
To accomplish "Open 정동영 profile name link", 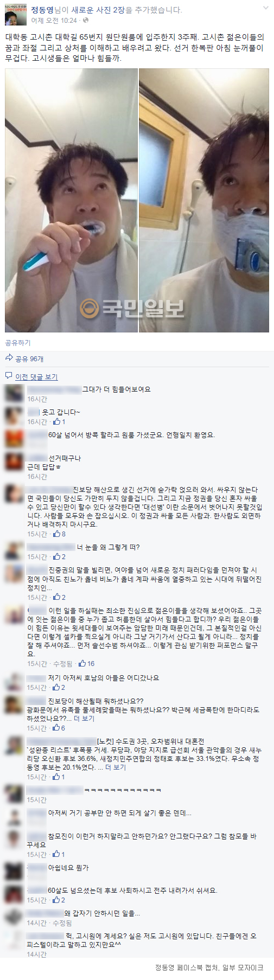I will coord(42,10).
